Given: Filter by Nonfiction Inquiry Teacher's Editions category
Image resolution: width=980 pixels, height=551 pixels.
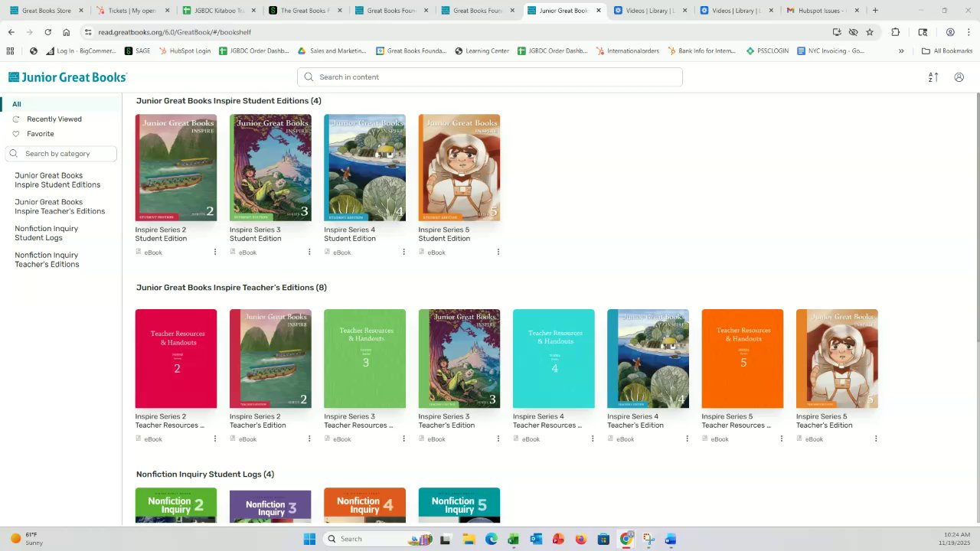Looking at the screenshot, I should coord(47,260).
